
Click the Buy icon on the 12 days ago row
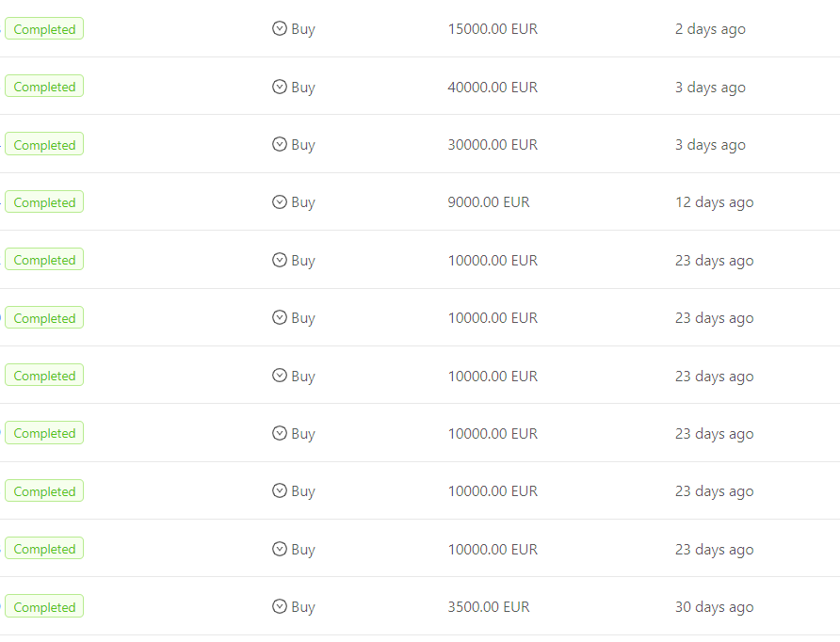[x=280, y=201]
